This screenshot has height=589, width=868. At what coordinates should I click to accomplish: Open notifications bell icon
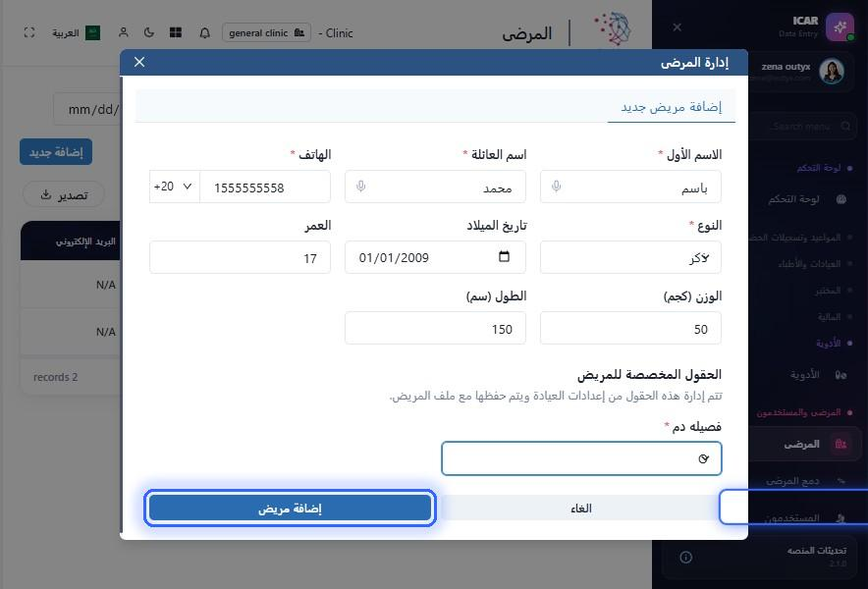click(204, 33)
